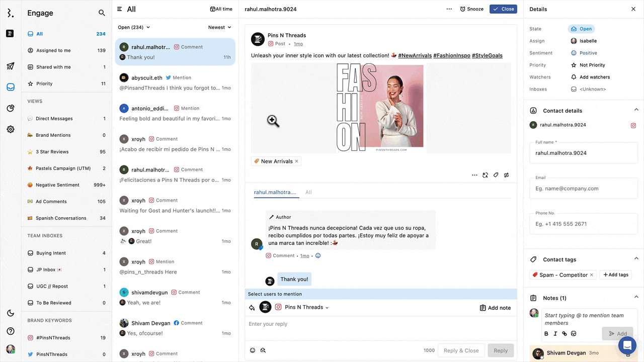Screen dimensions: 644x362
Task: Click the search icon in Engage sidebar
Action: 102,13
